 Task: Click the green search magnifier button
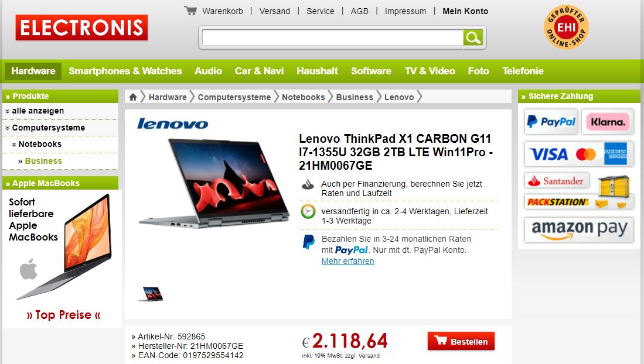click(x=473, y=38)
